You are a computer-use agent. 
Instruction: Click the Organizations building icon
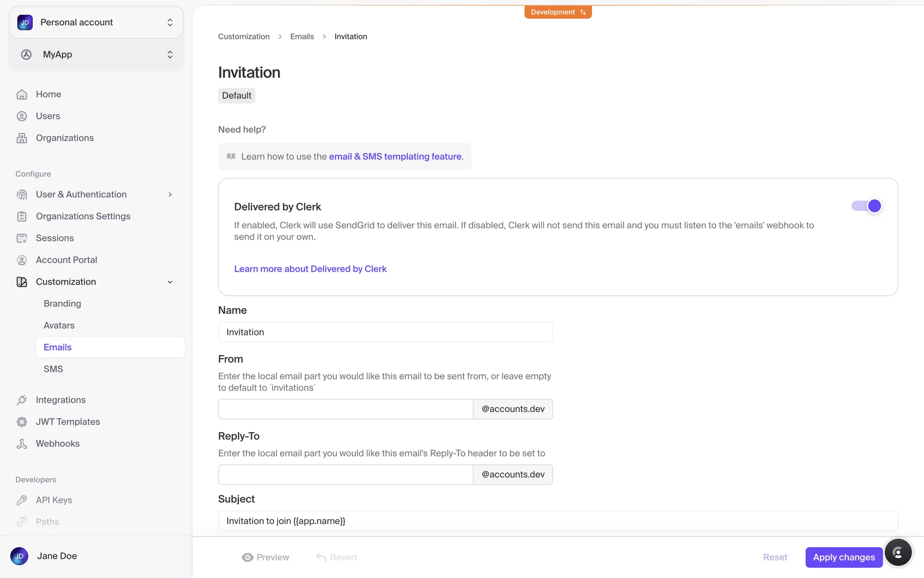pyautogui.click(x=22, y=138)
